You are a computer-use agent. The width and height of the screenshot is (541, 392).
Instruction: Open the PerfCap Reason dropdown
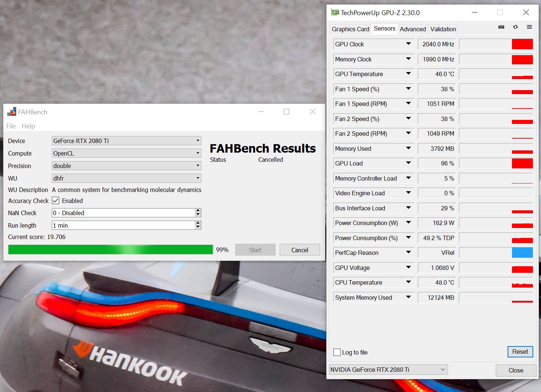[x=408, y=253]
